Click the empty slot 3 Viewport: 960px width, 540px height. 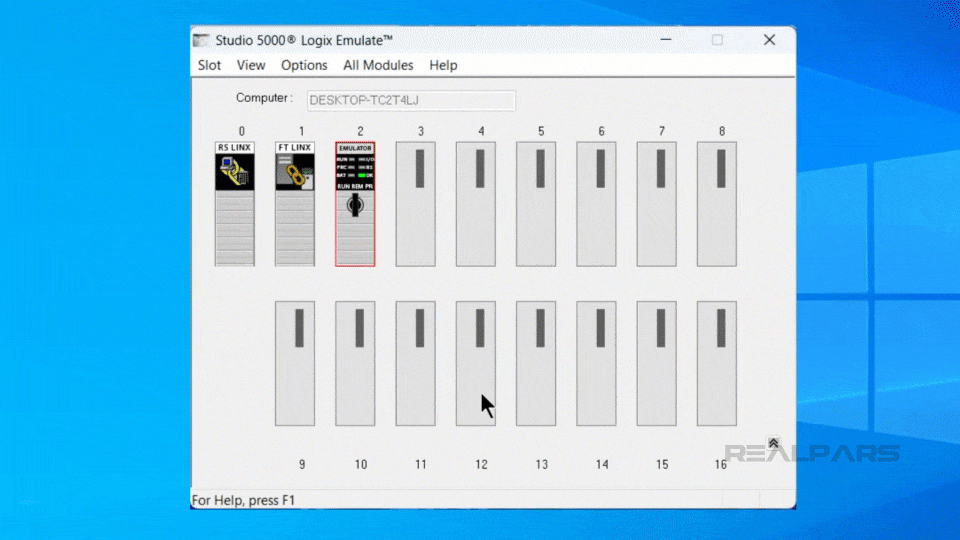(x=415, y=204)
